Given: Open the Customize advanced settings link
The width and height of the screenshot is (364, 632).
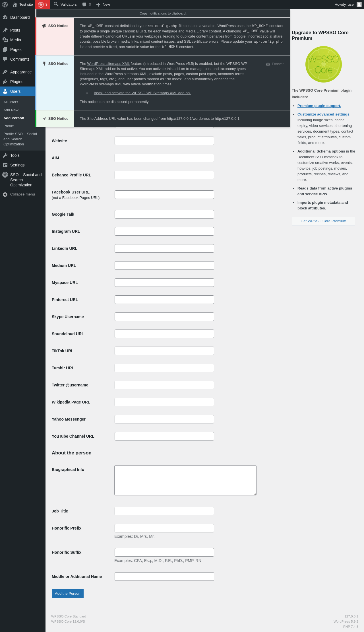Looking at the screenshot, I should click(x=323, y=114).
